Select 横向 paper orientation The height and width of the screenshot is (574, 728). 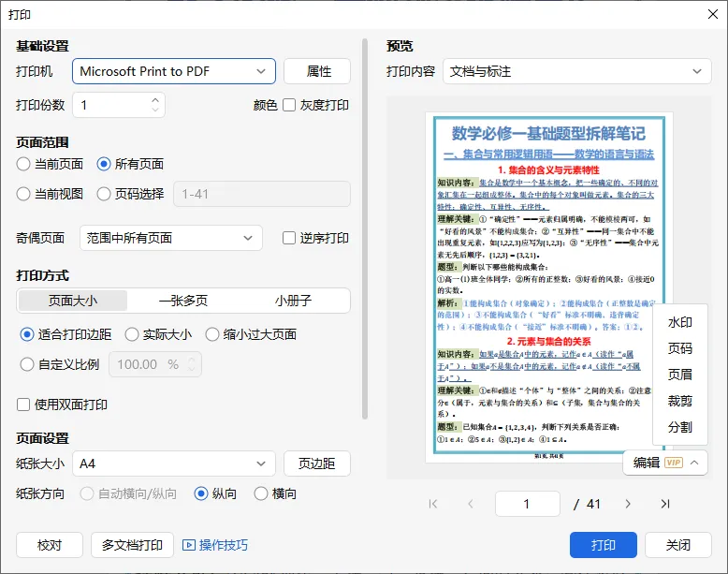[x=261, y=493]
